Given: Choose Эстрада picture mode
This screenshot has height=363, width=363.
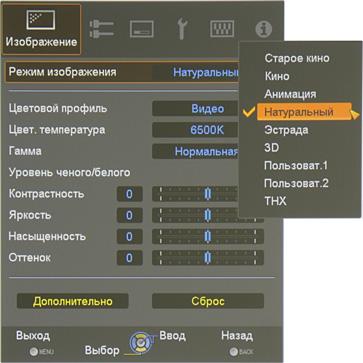Looking at the screenshot, I should (286, 130).
